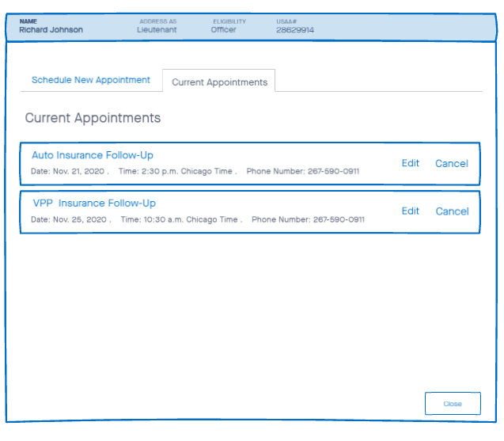504x441 pixels.
Task: Click the time 2:30 p.m. Chicago Time
Action: pyautogui.click(x=187, y=172)
